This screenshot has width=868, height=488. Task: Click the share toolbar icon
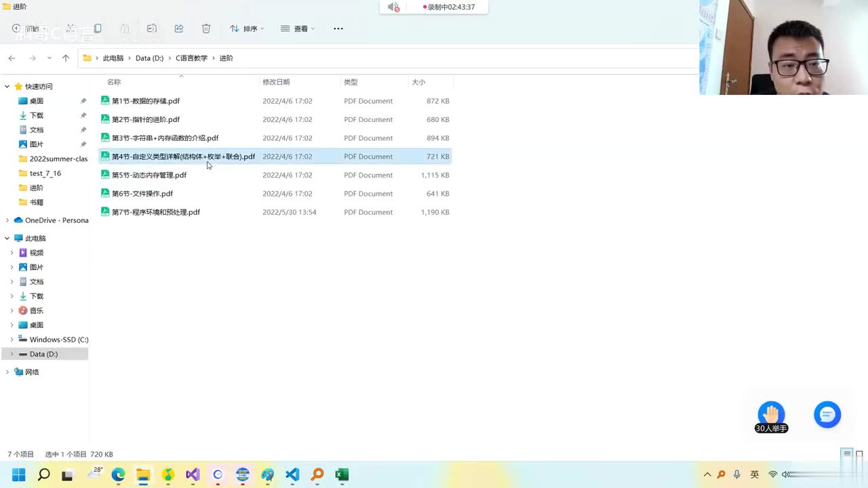coord(179,28)
